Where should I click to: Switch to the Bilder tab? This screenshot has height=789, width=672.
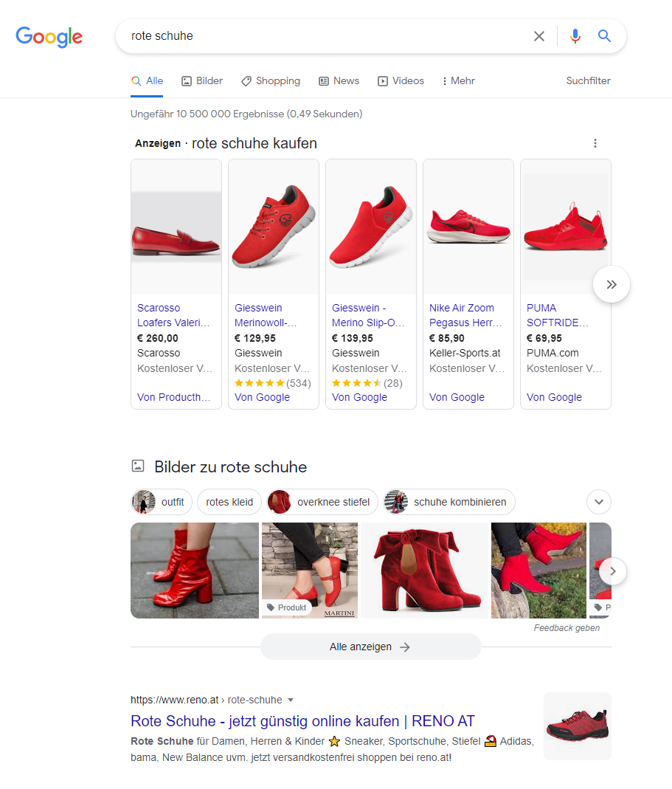202,81
